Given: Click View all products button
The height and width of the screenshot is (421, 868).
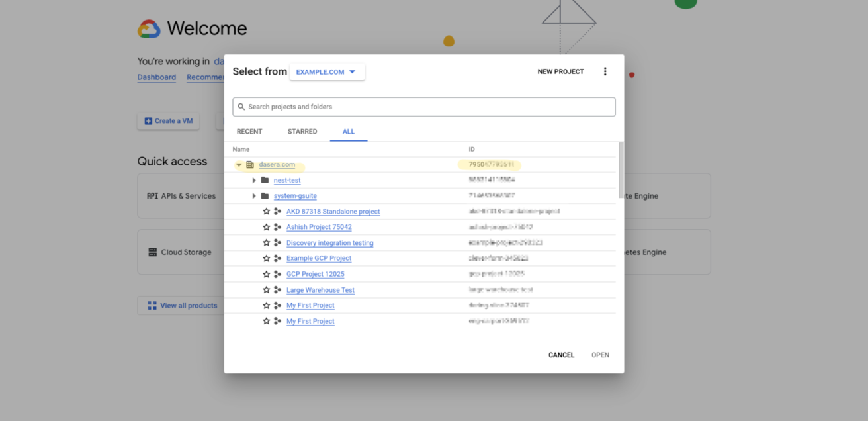Looking at the screenshot, I should pyautogui.click(x=181, y=306).
